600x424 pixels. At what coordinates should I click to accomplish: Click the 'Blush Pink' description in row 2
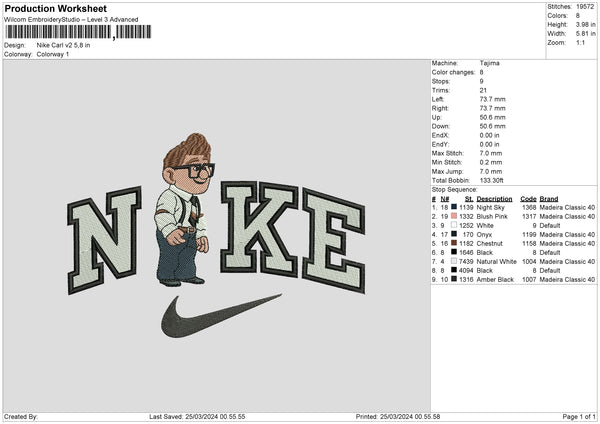click(492, 216)
